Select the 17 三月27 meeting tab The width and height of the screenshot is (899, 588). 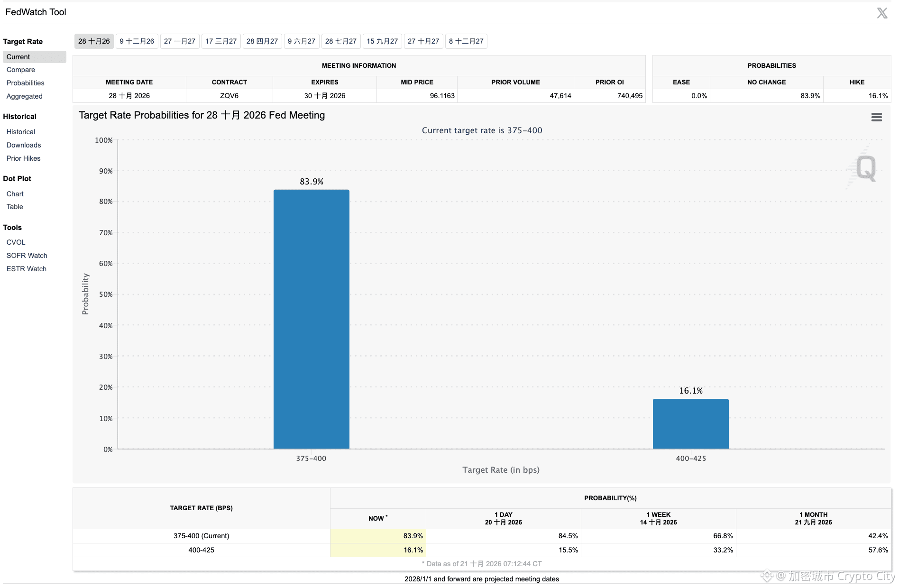pos(221,41)
